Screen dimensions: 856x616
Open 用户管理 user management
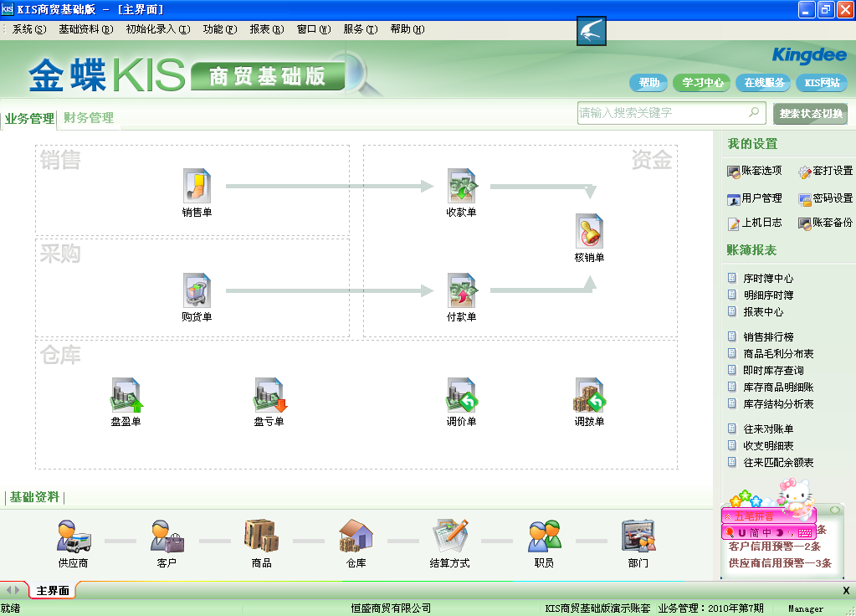(x=755, y=198)
